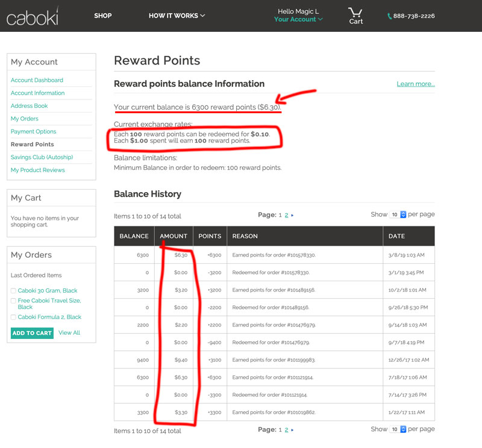Call via the phone icon beside 888-738-2226

(389, 16)
